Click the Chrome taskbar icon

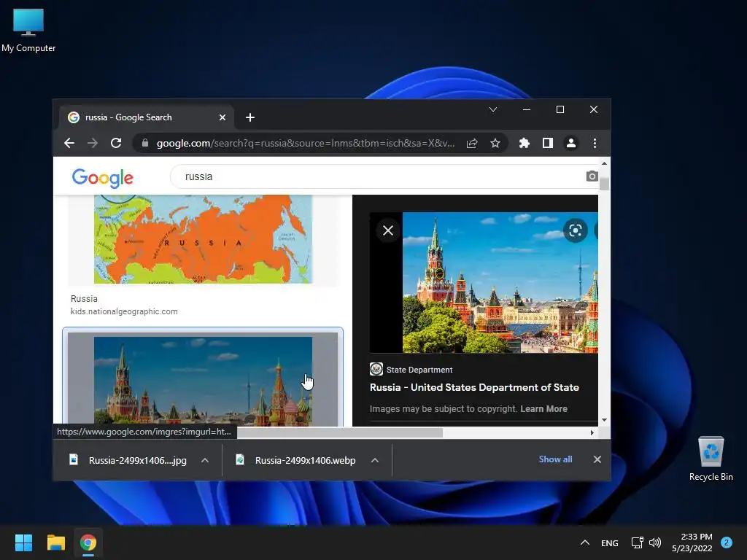coord(88,542)
